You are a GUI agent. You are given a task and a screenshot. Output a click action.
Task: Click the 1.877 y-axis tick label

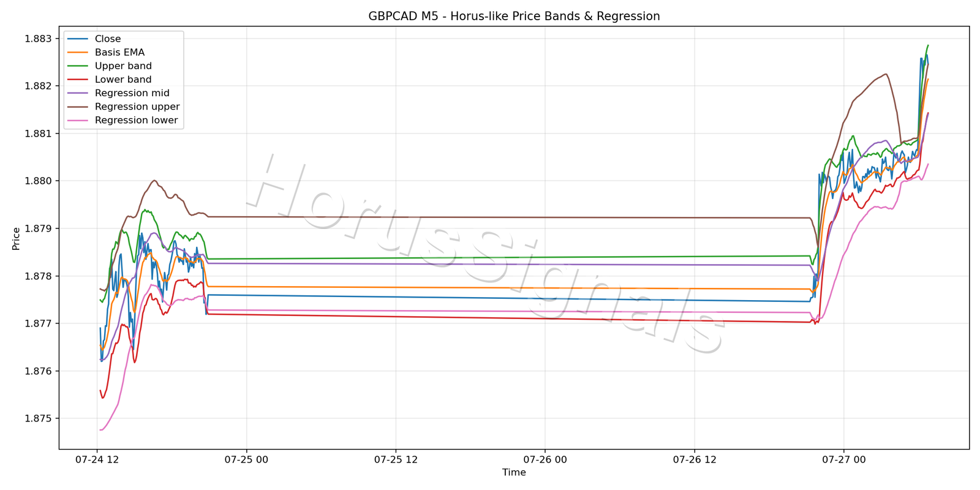pos(38,323)
